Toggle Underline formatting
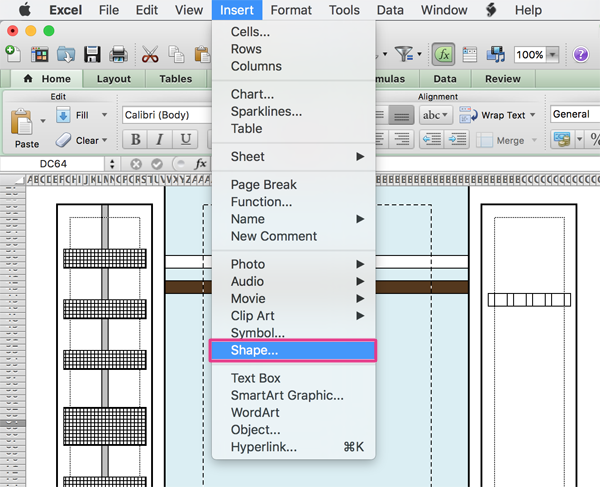This screenshot has height=487, width=600. click(185, 139)
